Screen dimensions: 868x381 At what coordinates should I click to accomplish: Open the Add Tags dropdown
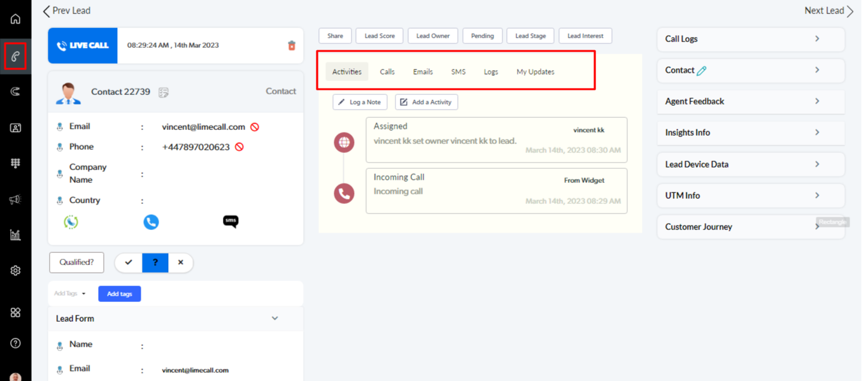(70, 294)
